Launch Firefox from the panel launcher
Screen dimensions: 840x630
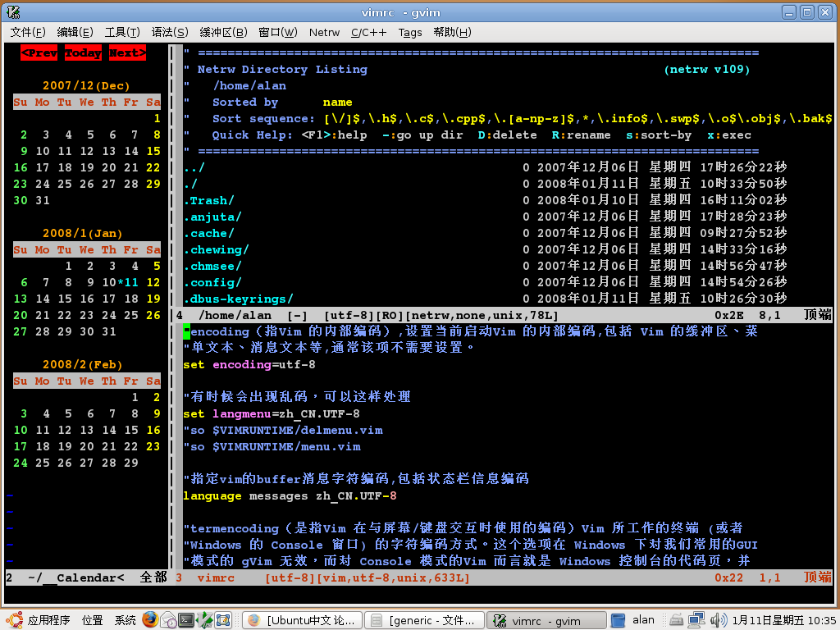tap(151, 620)
